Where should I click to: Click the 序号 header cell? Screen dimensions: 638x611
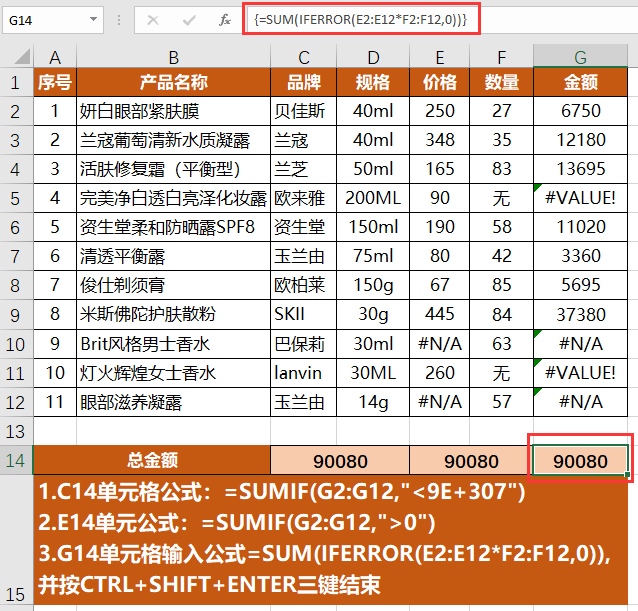[55, 83]
